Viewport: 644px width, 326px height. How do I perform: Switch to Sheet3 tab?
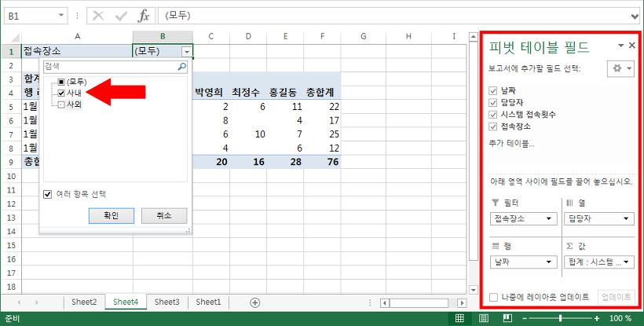[x=166, y=302]
